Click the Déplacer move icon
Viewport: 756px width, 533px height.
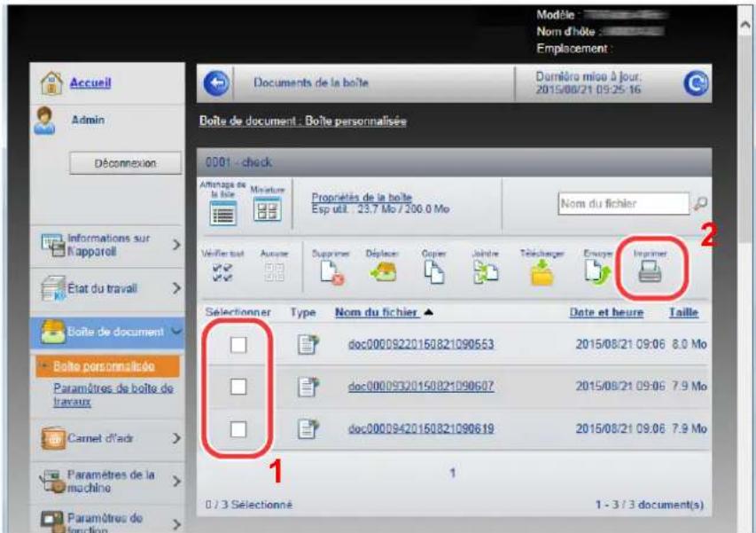point(383,271)
